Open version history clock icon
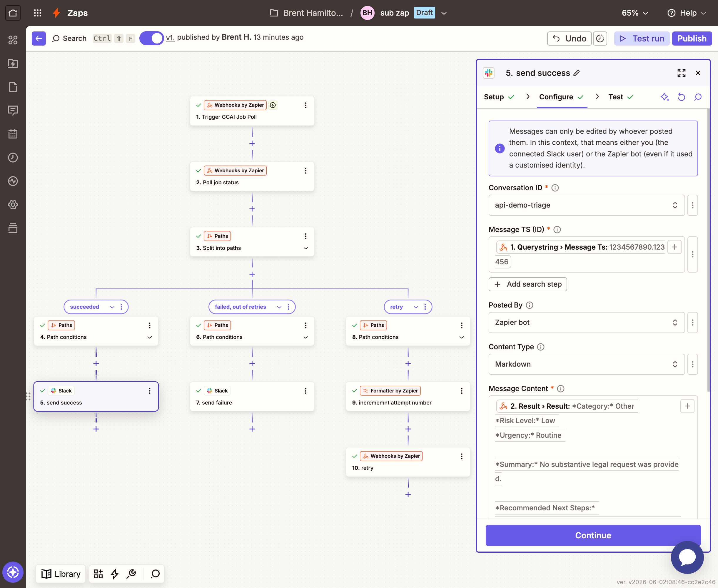The image size is (718, 588). (x=600, y=39)
